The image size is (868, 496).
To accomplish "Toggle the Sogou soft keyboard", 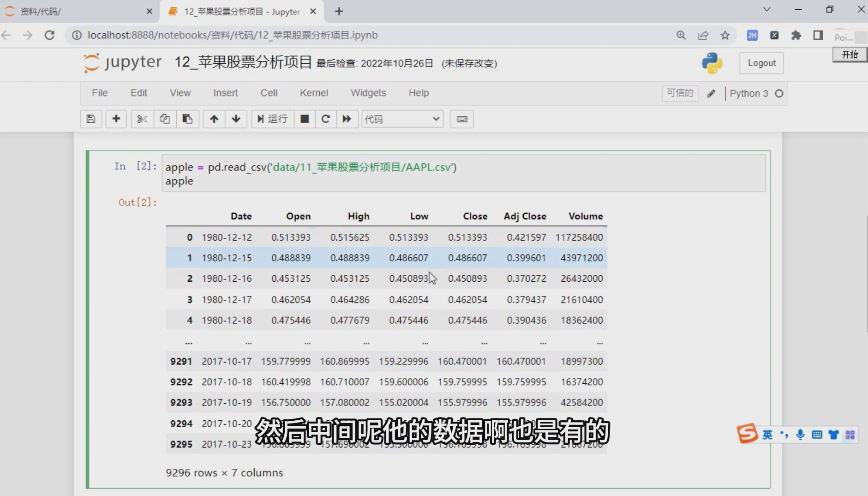I will [x=817, y=434].
